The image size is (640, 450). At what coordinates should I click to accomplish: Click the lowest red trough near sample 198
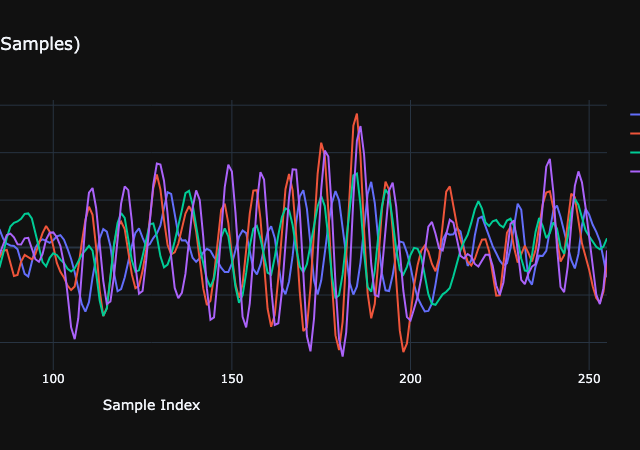point(404,351)
